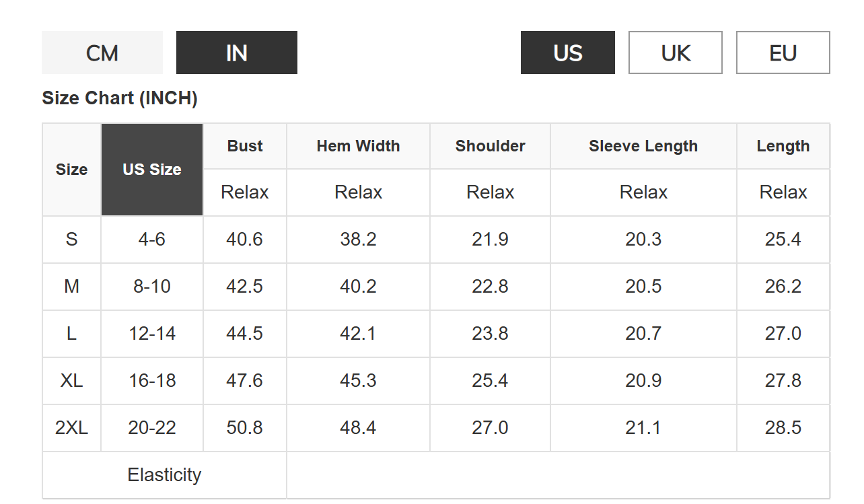Click the Length column header
This screenshot has height=504, width=864.
(783, 146)
